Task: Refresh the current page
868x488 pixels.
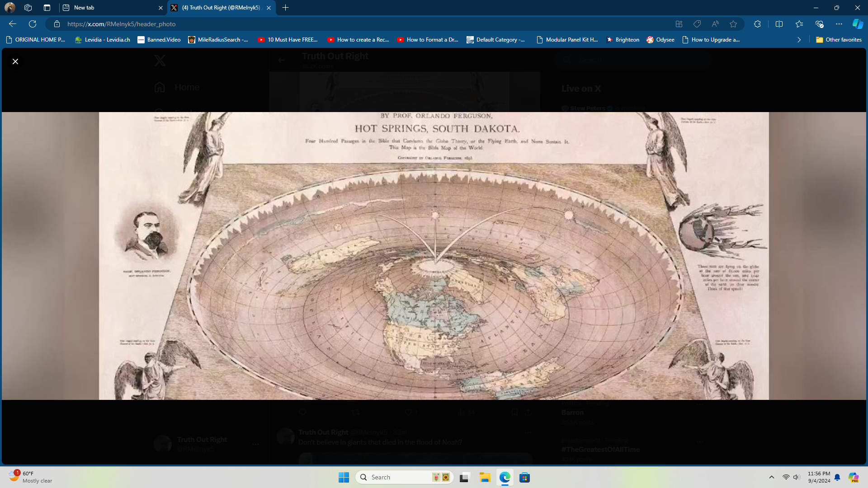Action: click(x=33, y=24)
